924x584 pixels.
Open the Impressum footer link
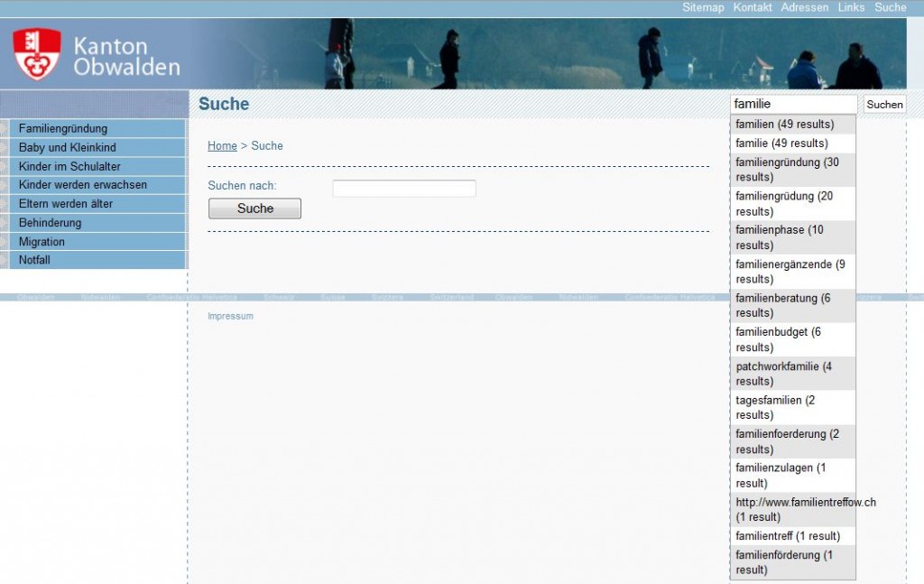[230, 316]
